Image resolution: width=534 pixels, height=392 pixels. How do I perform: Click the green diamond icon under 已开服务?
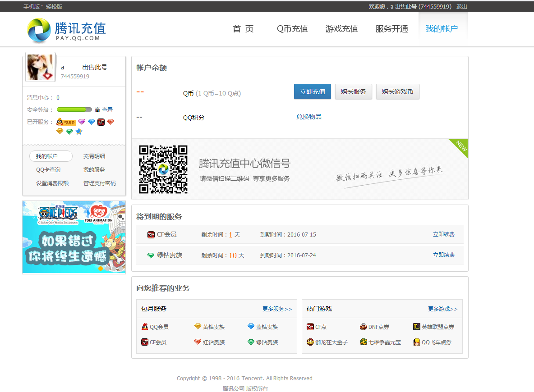(x=69, y=132)
